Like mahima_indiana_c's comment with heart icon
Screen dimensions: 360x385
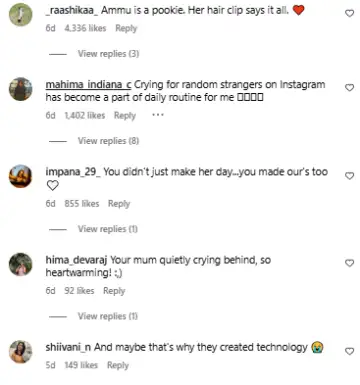click(349, 88)
